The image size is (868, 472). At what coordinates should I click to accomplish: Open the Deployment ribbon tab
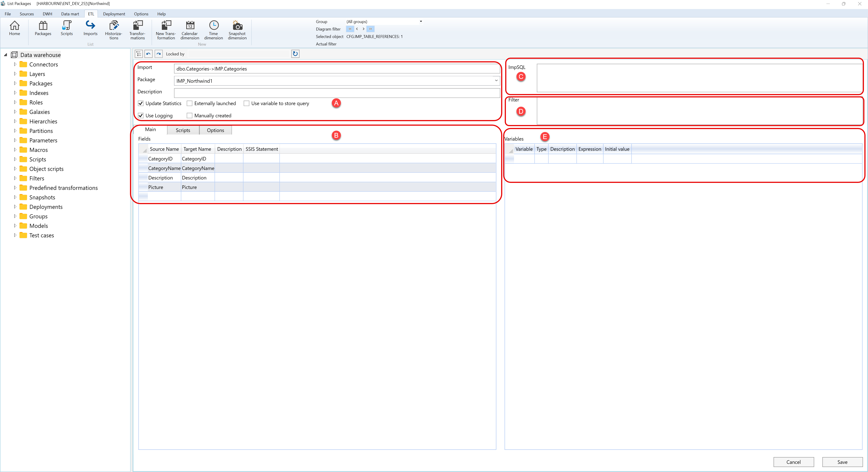tap(114, 14)
